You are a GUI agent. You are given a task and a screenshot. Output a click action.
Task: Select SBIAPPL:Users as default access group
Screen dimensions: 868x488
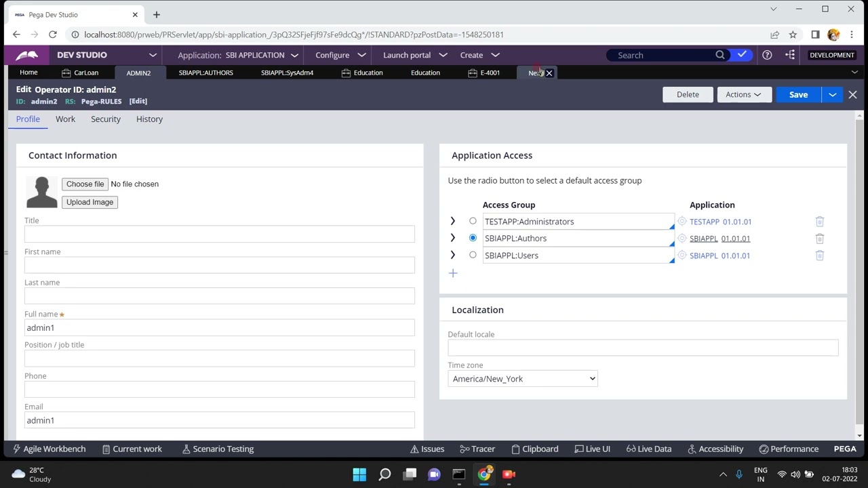[473, 255]
